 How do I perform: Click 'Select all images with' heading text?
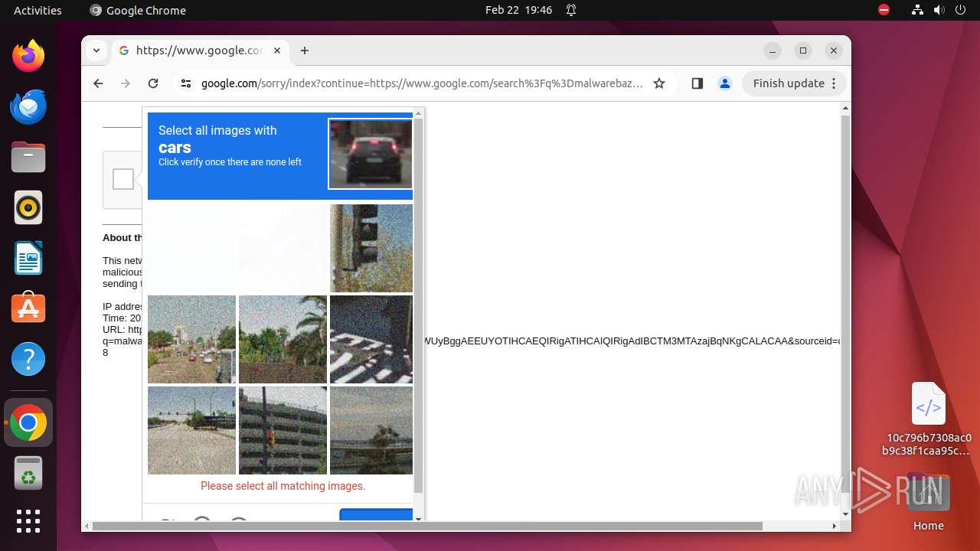click(x=217, y=131)
